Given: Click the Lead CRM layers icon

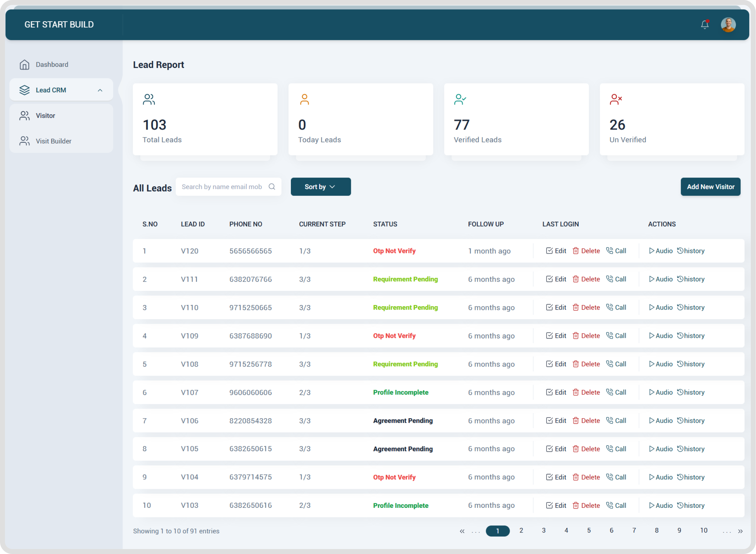Looking at the screenshot, I should (24, 90).
